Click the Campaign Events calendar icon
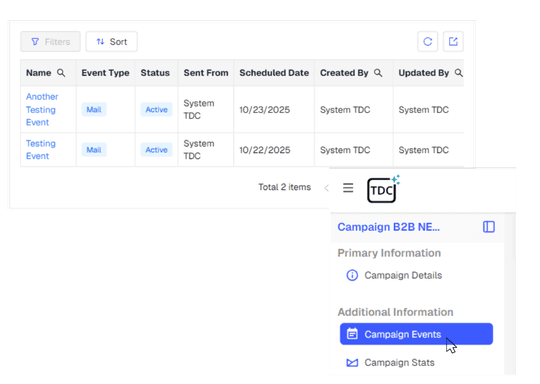The width and height of the screenshot is (540, 384). [352, 334]
